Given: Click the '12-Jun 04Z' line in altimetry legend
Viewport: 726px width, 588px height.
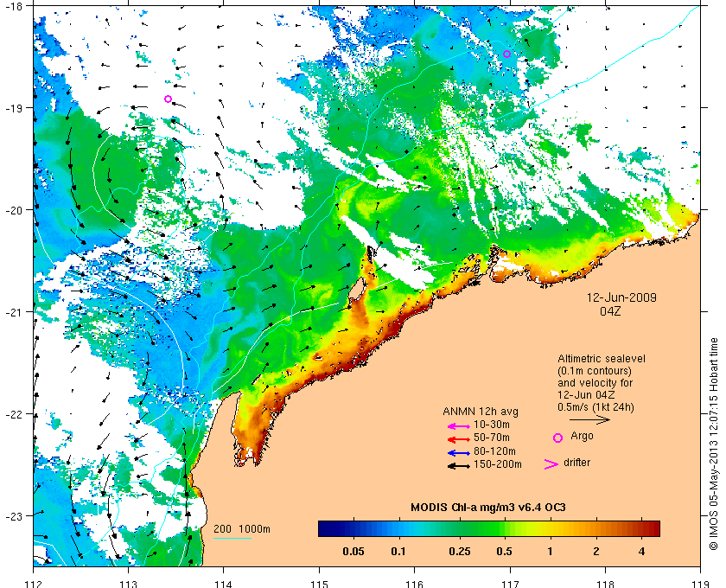Looking at the screenshot, I should (x=586, y=395).
